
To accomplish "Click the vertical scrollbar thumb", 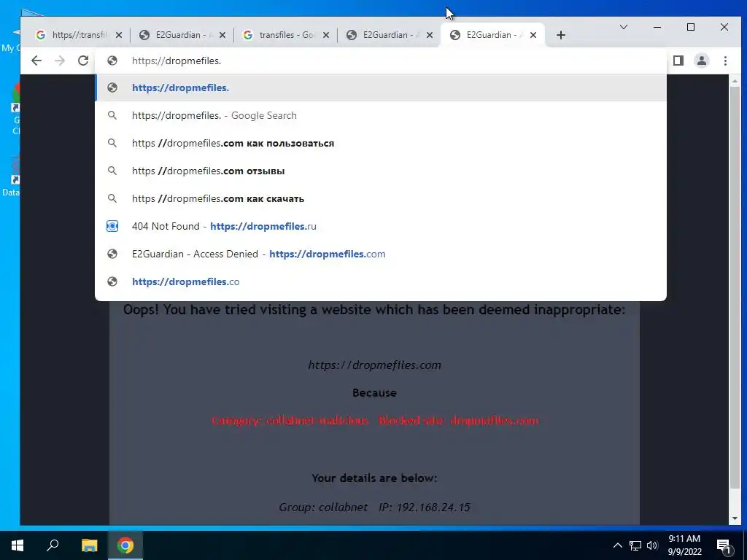I will point(735,287).
